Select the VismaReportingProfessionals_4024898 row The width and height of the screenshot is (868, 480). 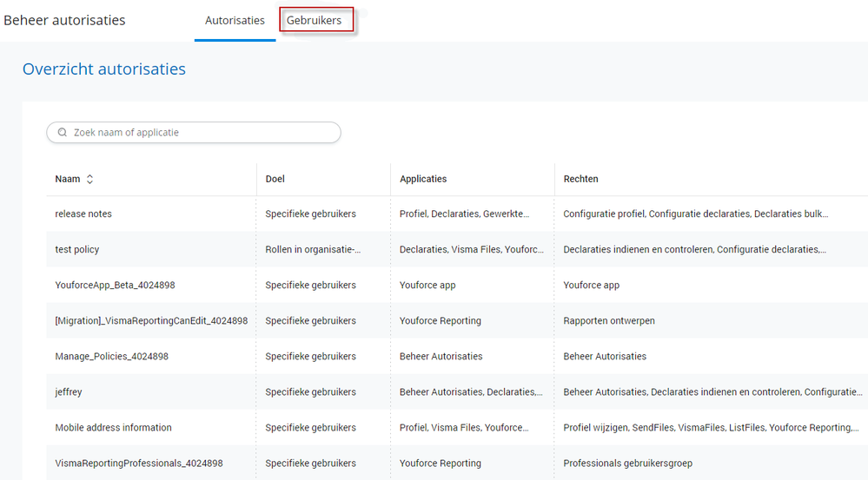click(x=139, y=463)
